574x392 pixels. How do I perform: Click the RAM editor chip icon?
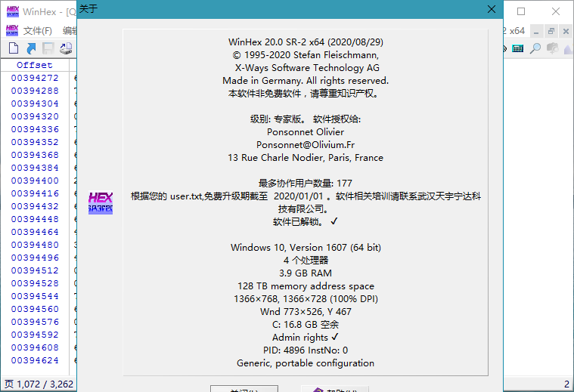click(x=518, y=48)
